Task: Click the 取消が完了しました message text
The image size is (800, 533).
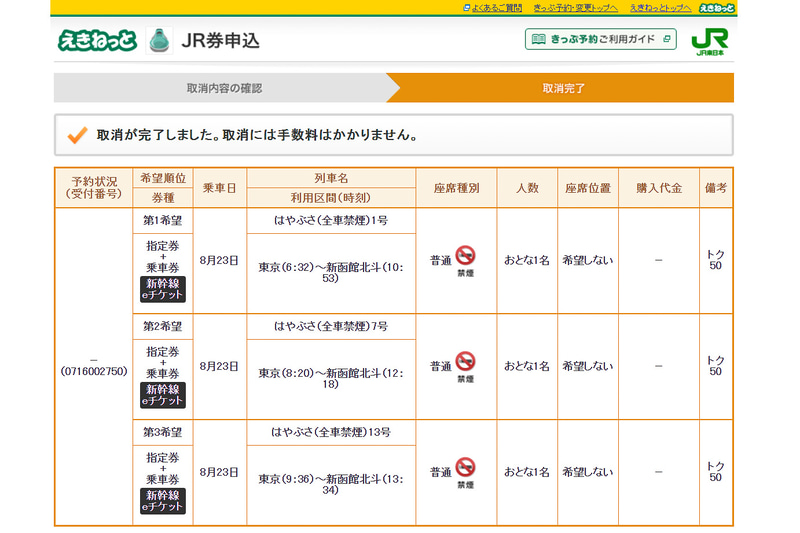Action: pyautogui.click(x=258, y=135)
